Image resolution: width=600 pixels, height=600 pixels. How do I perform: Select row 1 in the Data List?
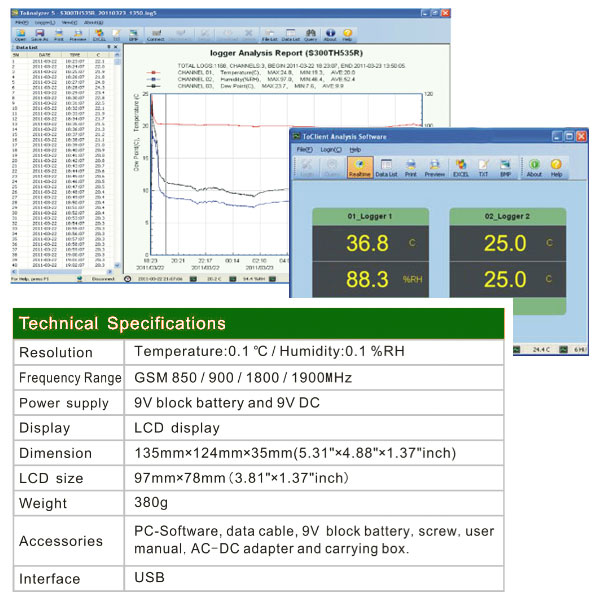point(62,61)
